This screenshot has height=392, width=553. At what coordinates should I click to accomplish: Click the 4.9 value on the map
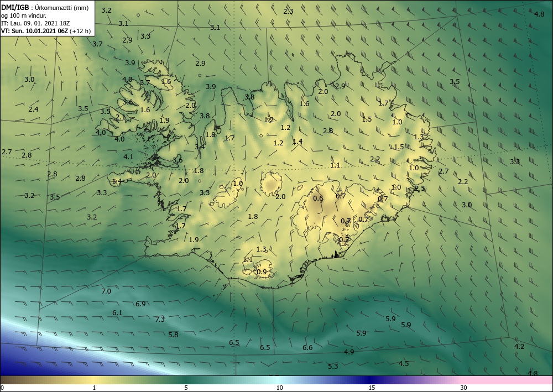click(x=349, y=352)
